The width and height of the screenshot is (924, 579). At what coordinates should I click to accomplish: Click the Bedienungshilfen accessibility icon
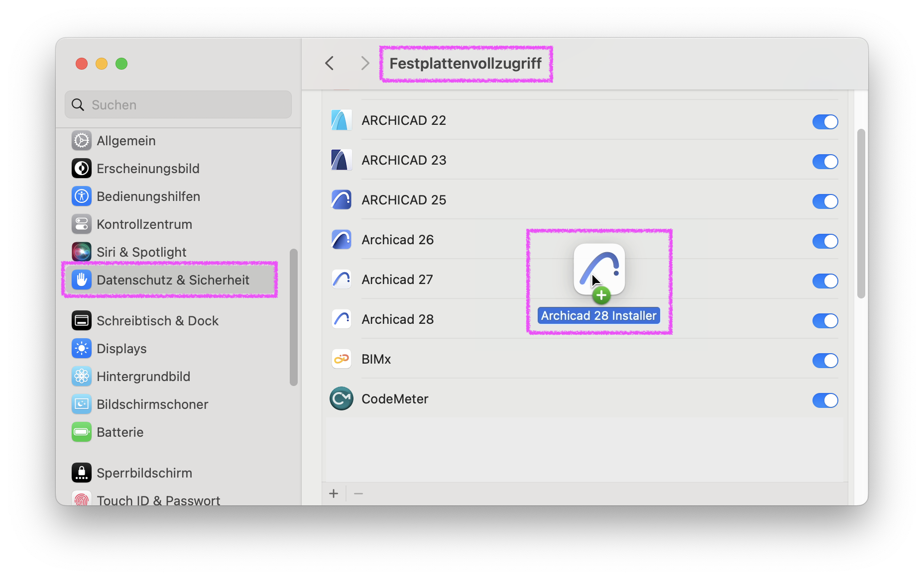coord(82,196)
